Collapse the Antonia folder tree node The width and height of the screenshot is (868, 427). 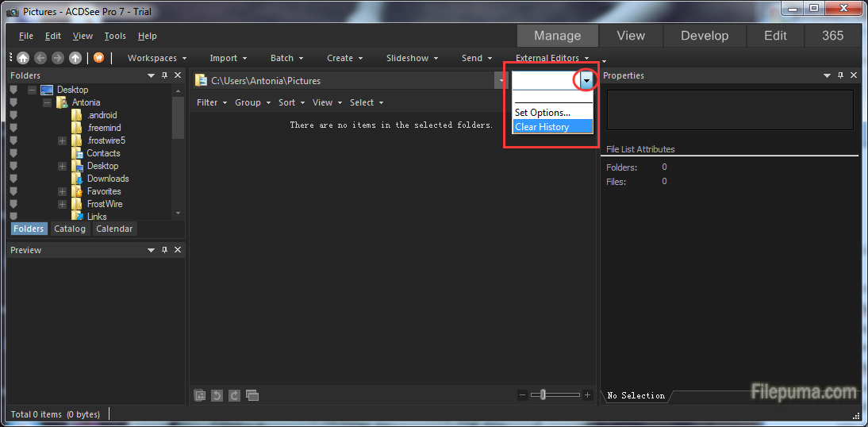[47, 102]
